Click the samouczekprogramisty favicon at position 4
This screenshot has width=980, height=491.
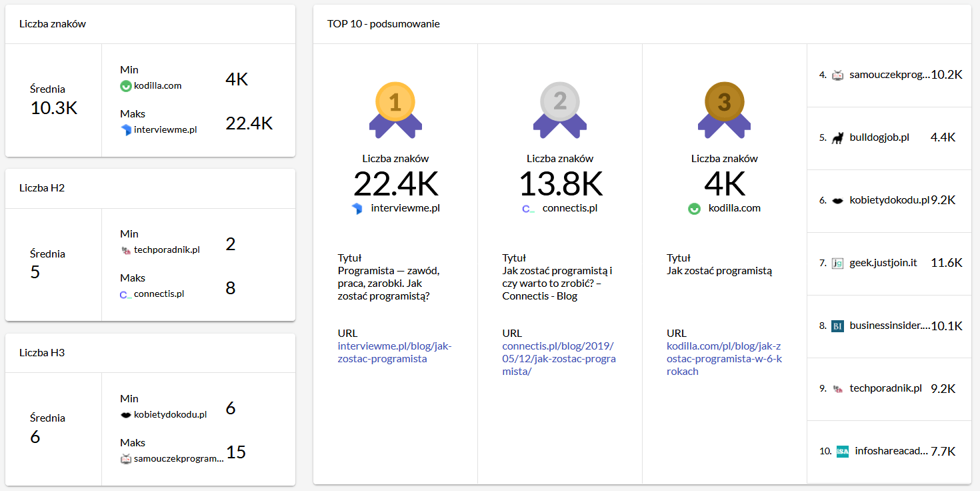[838, 75]
